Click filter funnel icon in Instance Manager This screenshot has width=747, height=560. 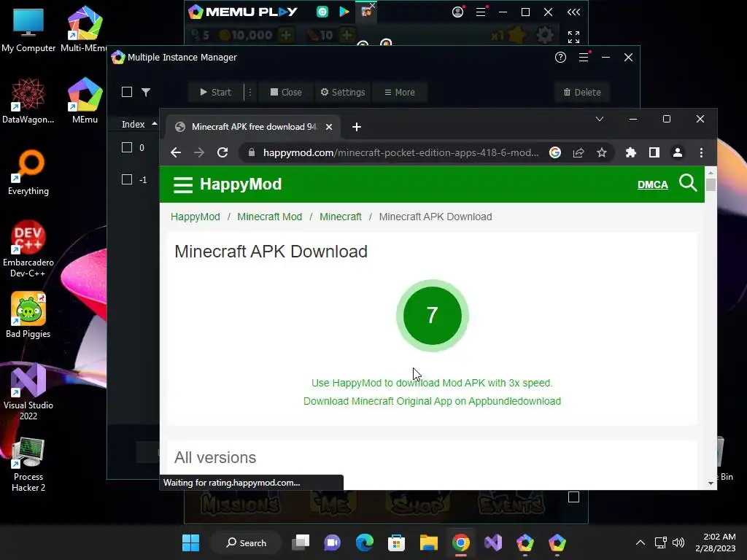146,92
